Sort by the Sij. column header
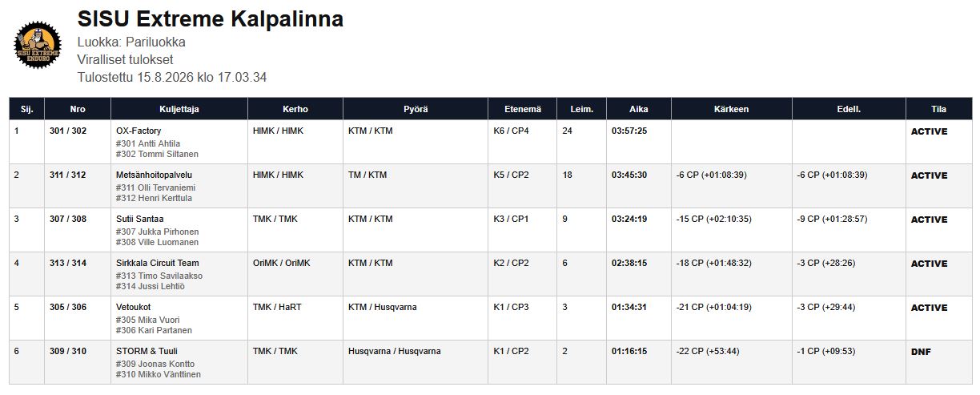This screenshot has height=395, width=980. click(x=26, y=109)
